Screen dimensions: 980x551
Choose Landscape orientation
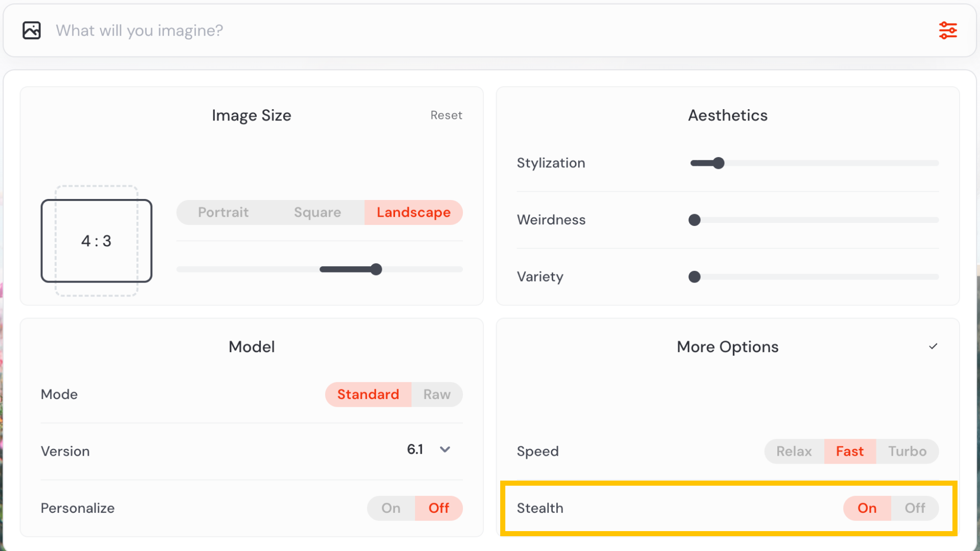[x=413, y=212]
